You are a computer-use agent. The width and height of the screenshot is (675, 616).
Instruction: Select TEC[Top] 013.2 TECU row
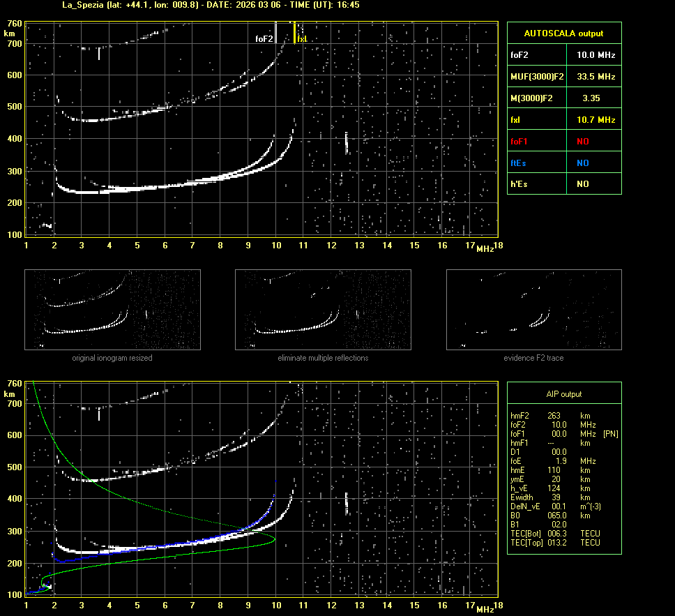[x=556, y=543]
